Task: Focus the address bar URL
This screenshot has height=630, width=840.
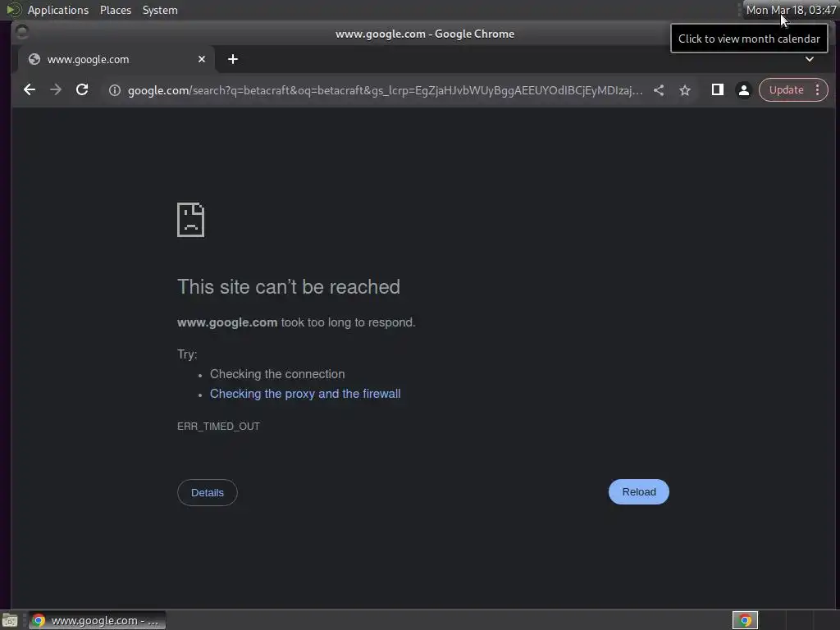Action: click(x=385, y=90)
